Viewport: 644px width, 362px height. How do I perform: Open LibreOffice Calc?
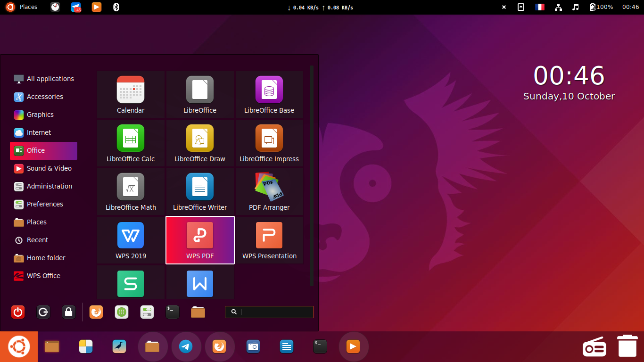point(131,143)
